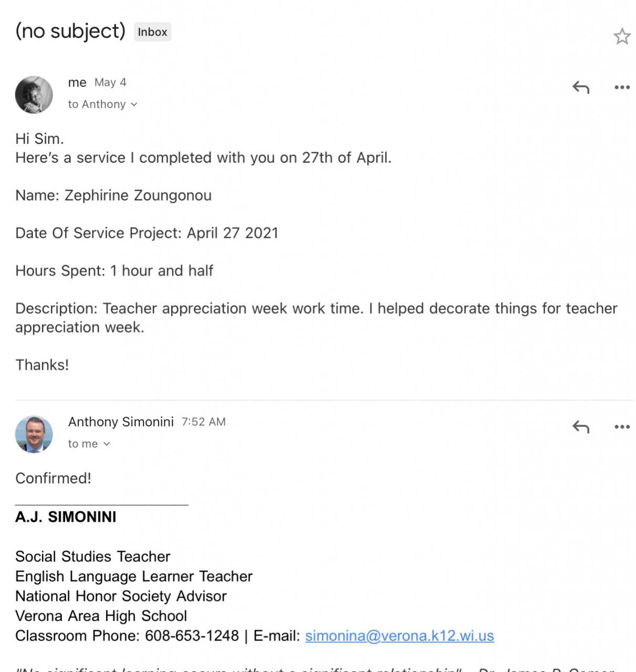Click the "(no subject)" email title
The height and width of the screenshot is (672, 636).
point(70,31)
